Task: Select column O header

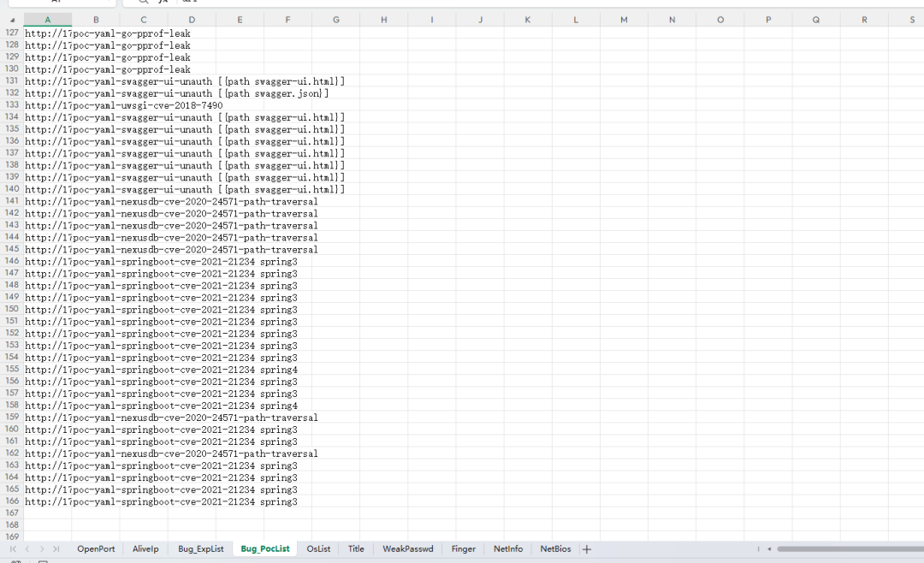Action: (720, 20)
